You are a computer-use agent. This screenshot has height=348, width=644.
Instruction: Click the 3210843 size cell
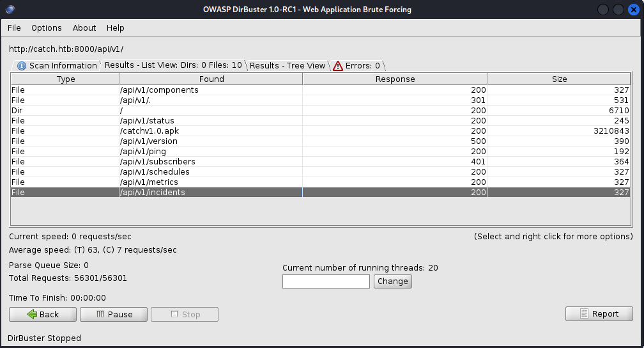click(x=559, y=131)
